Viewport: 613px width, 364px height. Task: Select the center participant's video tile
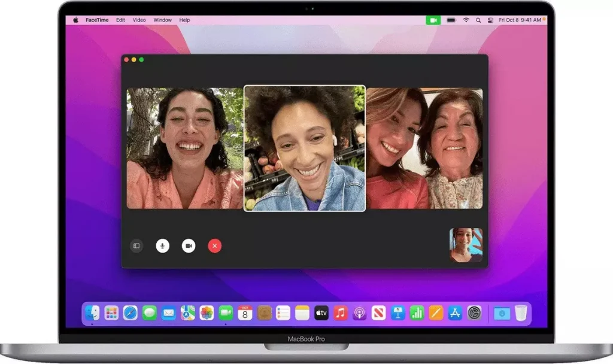[x=304, y=148]
